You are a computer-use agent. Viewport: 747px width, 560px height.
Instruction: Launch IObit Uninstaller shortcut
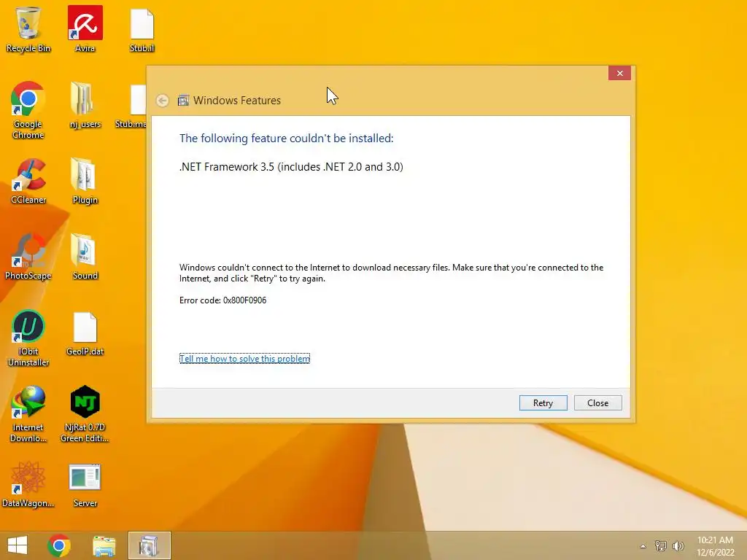tap(28, 338)
